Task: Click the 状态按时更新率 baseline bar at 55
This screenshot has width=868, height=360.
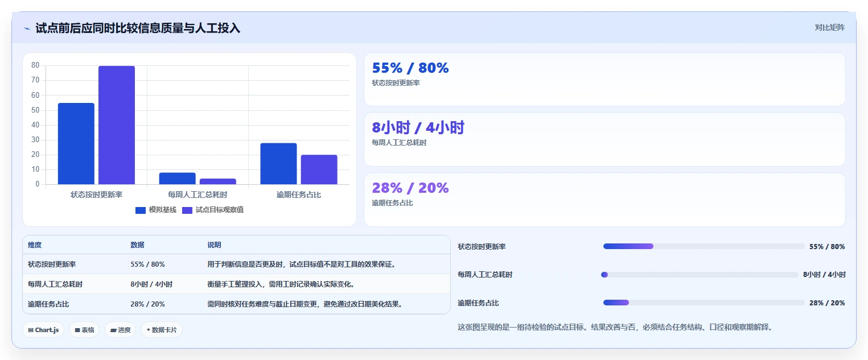Action: click(76, 143)
